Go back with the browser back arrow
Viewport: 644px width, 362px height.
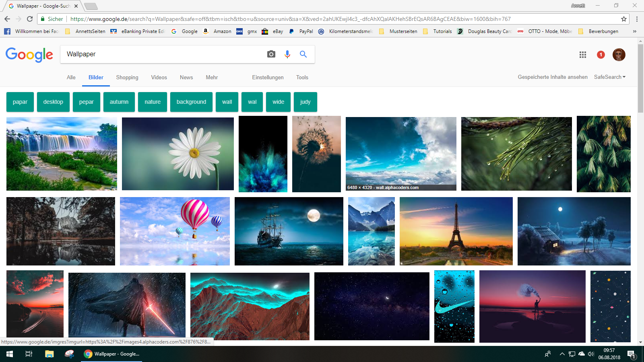(x=7, y=19)
